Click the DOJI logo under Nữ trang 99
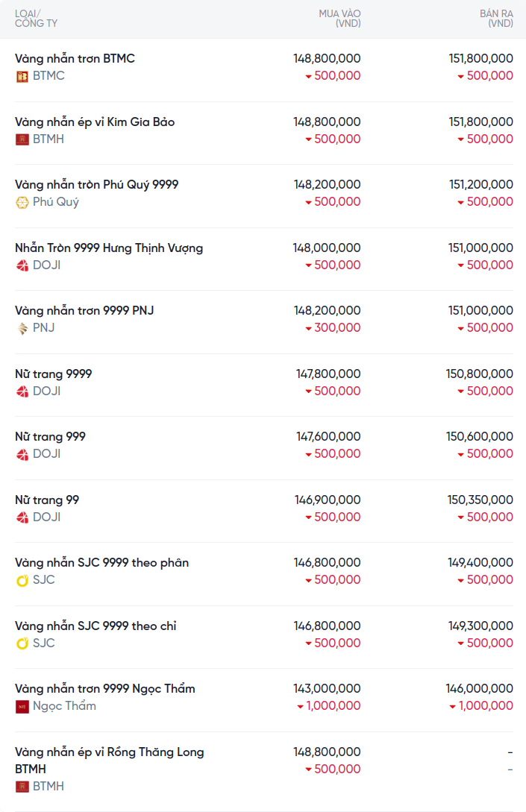526x812 pixels. 22,517
